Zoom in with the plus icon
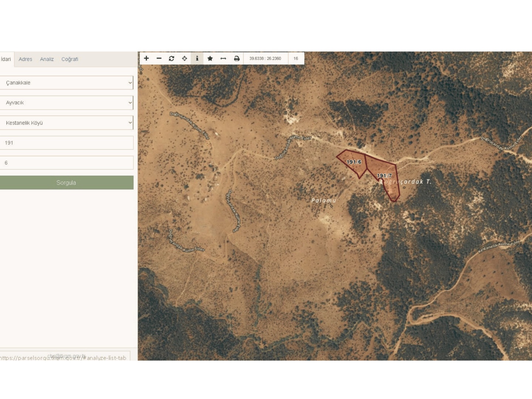This screenshot has height=399, width=532. (146, 58)
